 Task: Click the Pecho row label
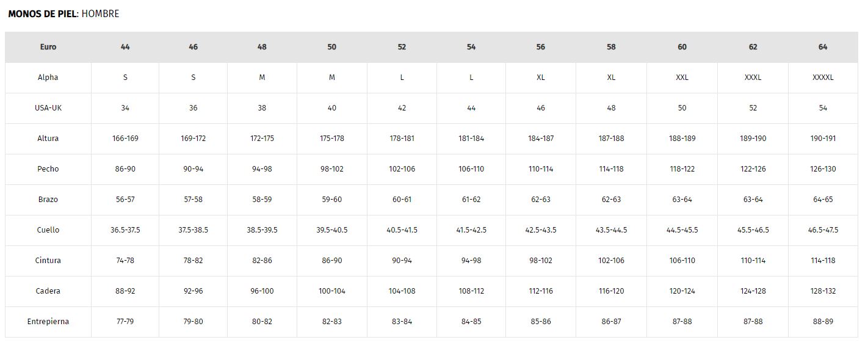point(48,169)
